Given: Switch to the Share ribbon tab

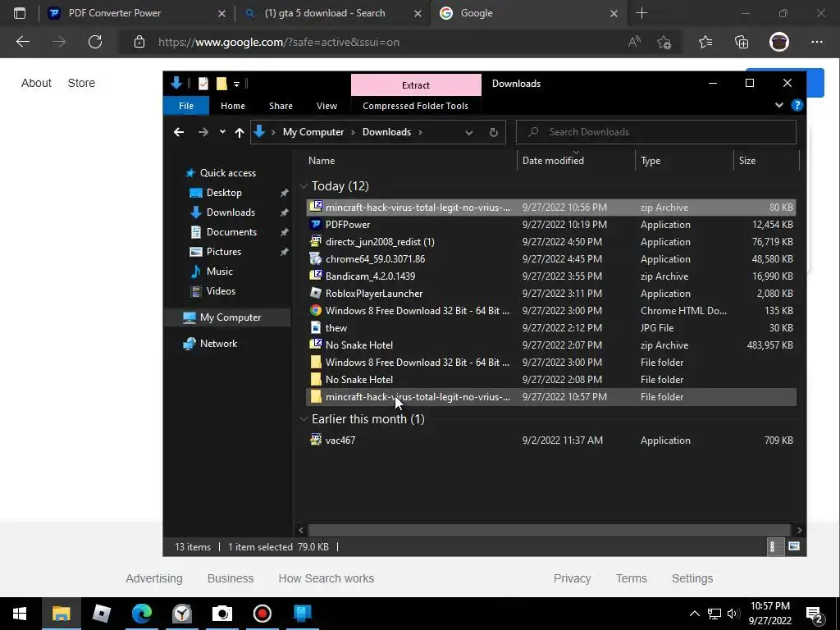Looking at the screenshot, I should (x=281, y=106).
